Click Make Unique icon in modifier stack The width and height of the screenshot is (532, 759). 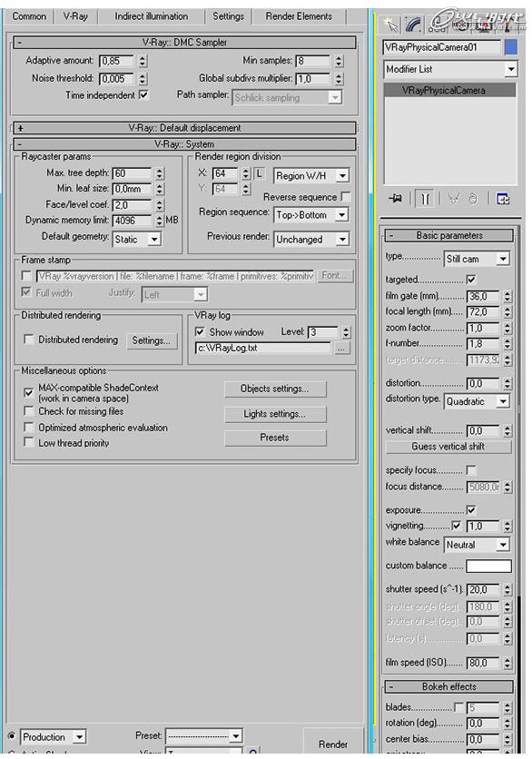[454, 199]
